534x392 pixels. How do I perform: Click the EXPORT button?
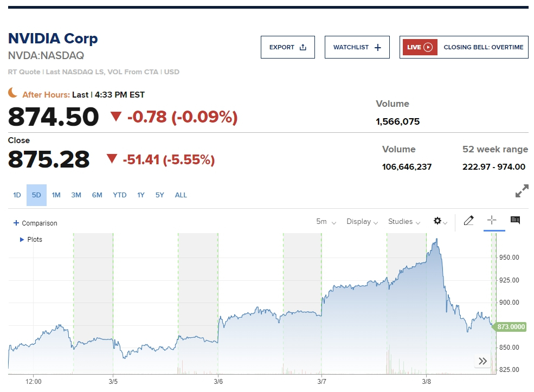(287, 47)
